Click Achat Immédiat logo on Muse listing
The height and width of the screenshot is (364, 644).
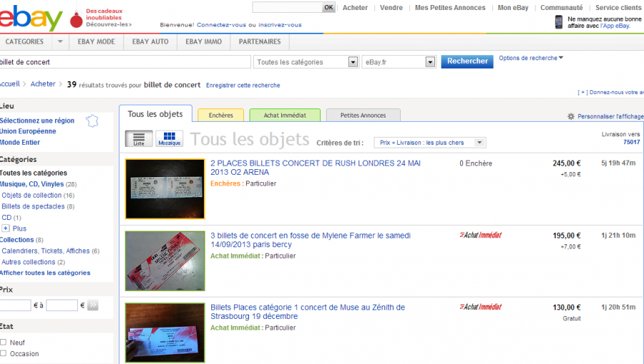point(481,307)
